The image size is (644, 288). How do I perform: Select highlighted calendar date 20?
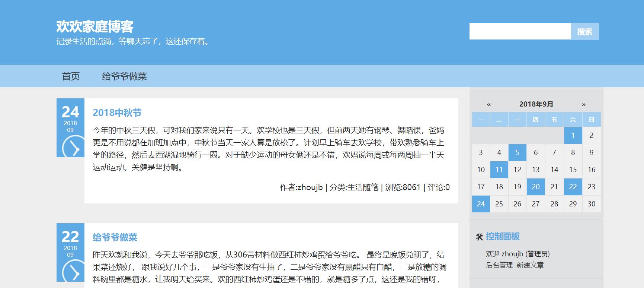[536, 187]
